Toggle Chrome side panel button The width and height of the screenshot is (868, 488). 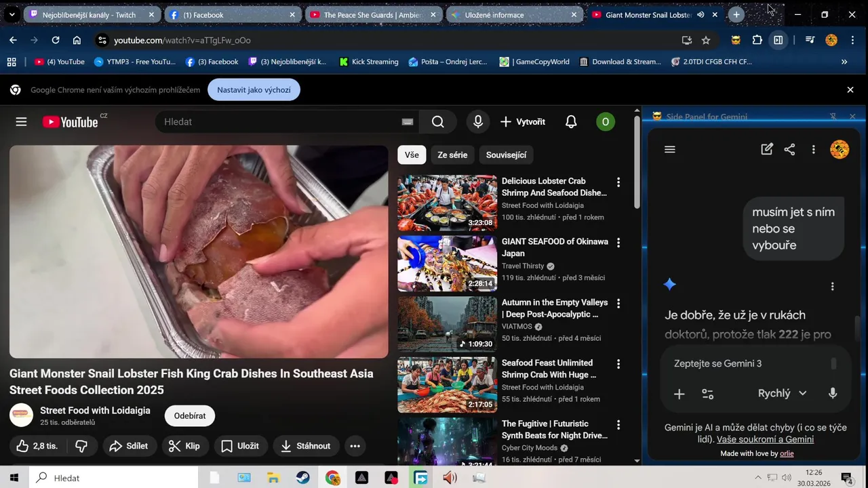(x=778, y=40)
